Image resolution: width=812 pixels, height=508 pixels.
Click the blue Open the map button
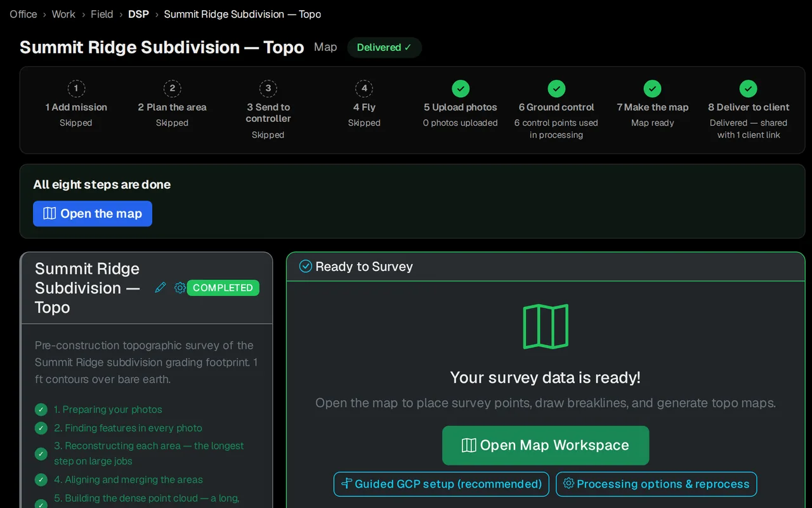pos(93,213)
